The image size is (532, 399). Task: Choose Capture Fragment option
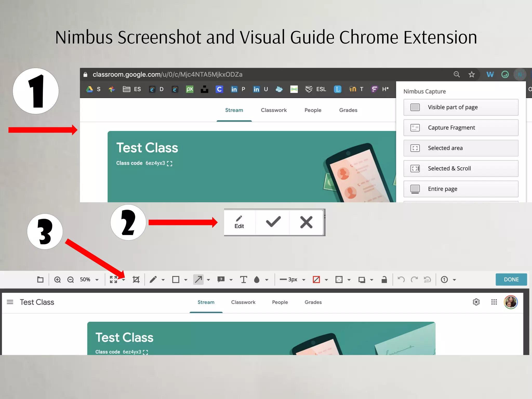point(461,128)
